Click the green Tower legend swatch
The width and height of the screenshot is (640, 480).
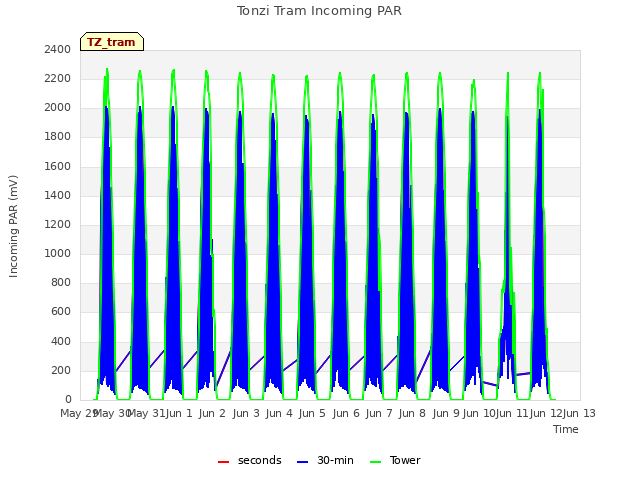[375, 462]
